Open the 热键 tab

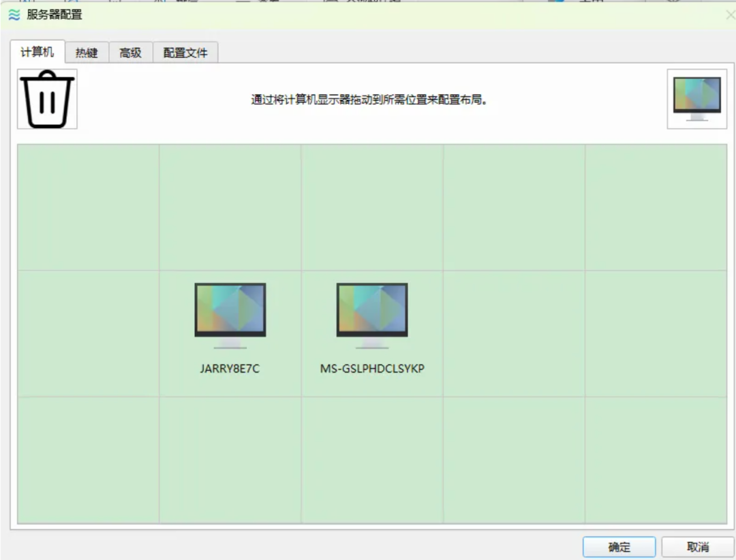[87, 53]
